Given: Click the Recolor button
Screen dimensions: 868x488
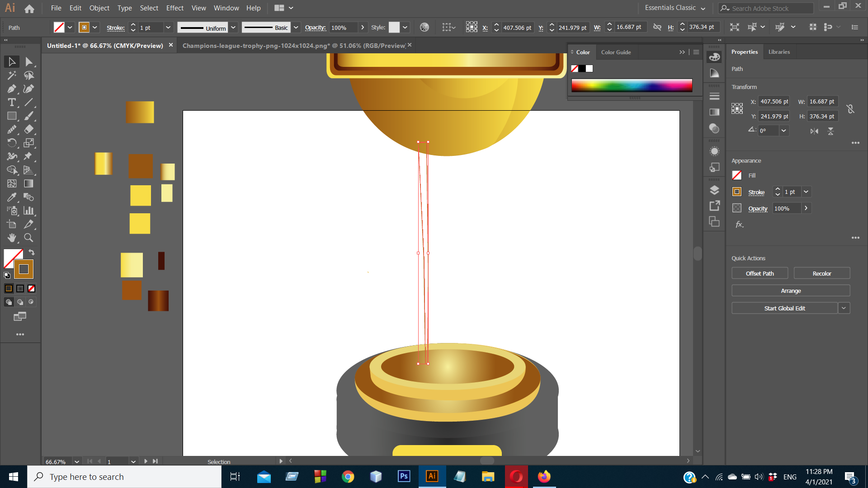Looking at the screenshot, I should point(821,273).
